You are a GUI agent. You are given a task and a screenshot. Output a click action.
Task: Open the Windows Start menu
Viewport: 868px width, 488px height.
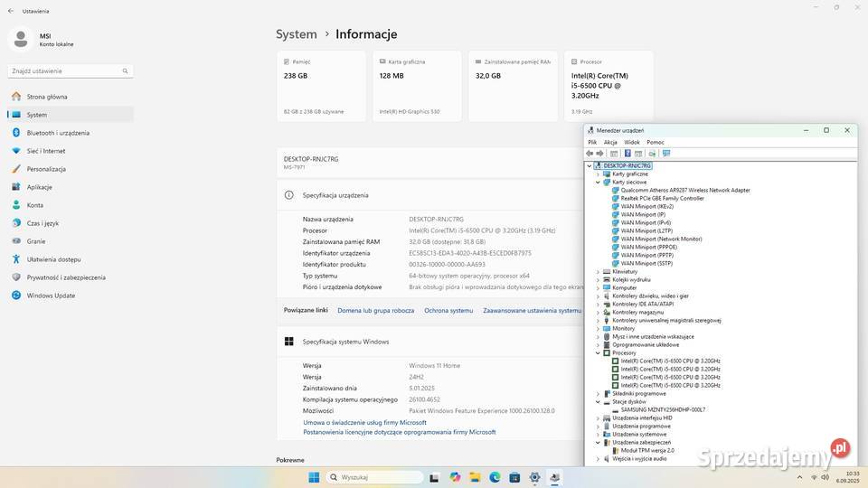[314, 477]
